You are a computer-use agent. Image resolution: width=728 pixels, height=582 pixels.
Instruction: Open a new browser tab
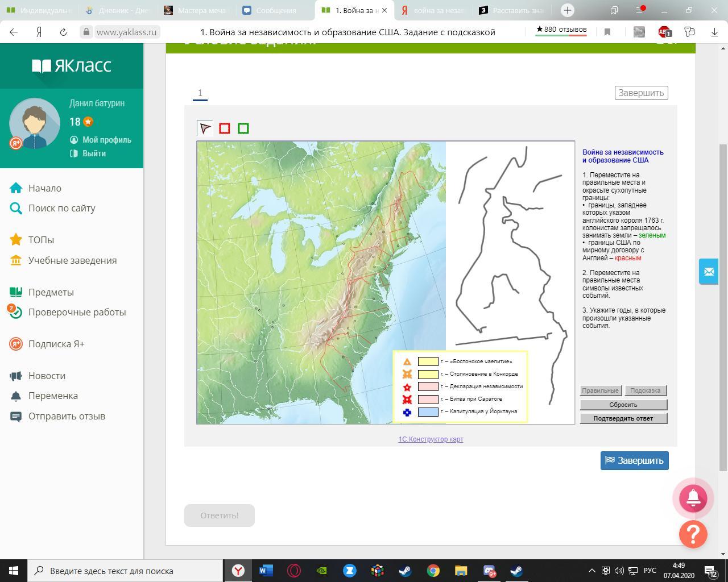(567, 10)
